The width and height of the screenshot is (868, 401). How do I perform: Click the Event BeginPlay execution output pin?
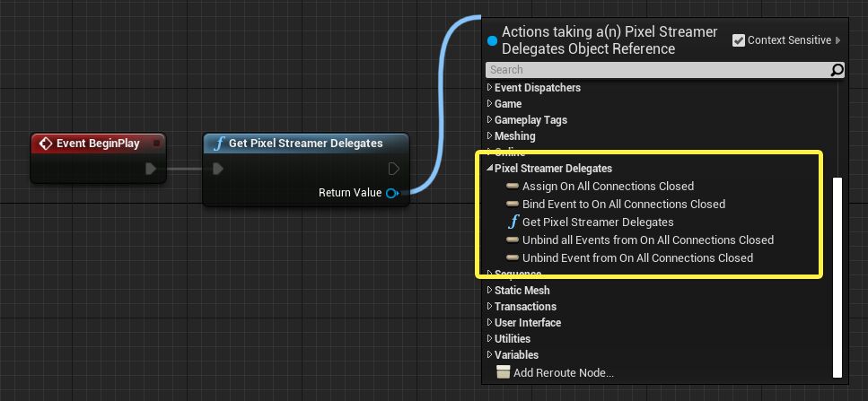pyautogui.click(x=151, y=169)
